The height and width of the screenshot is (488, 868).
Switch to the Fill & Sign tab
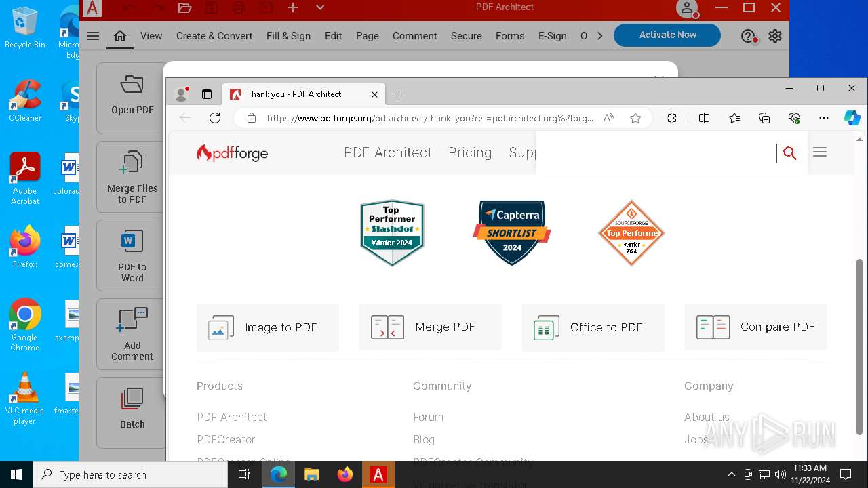pos(288,36)
